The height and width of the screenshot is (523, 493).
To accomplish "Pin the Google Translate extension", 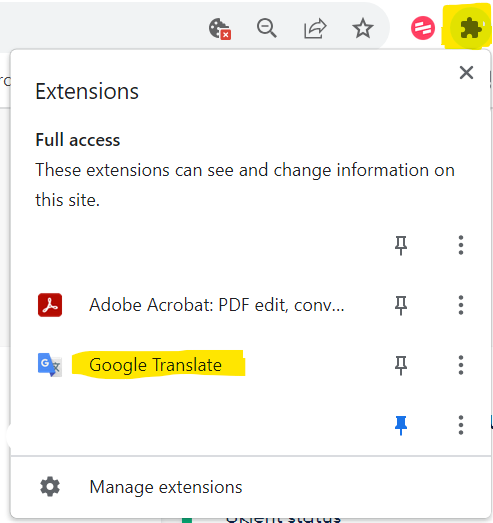I will 401,365.
